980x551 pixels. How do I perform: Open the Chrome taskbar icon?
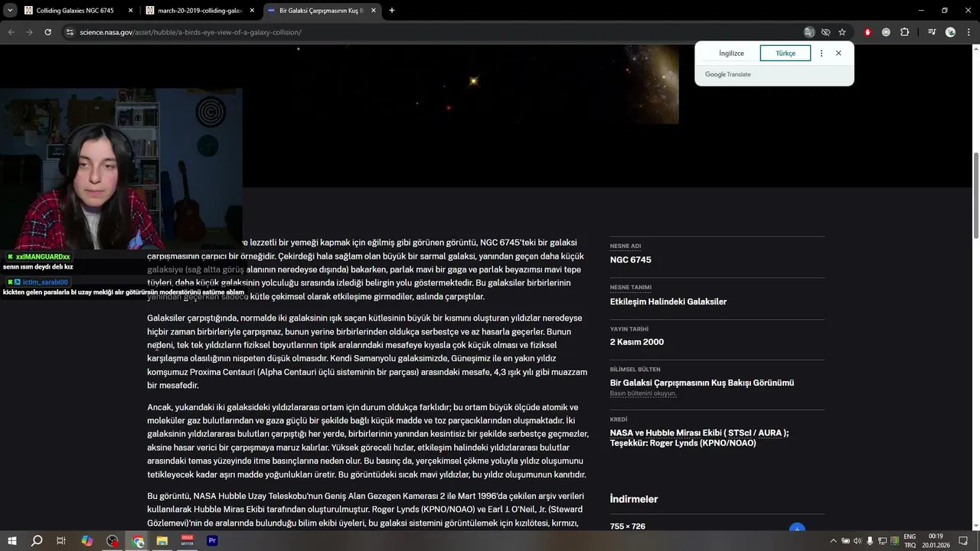click(138, 541)
